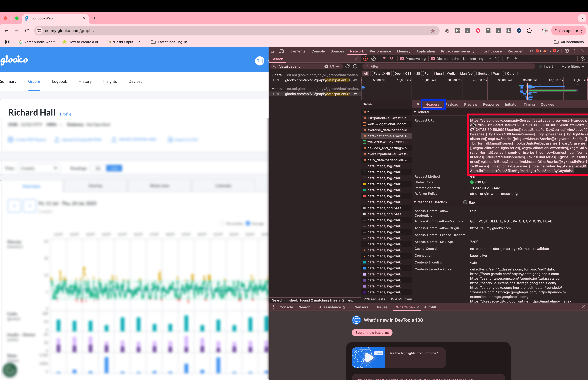This screenshot has height=380, width=588.
Task: Click the See all new features button
Action: pos(372,333)
